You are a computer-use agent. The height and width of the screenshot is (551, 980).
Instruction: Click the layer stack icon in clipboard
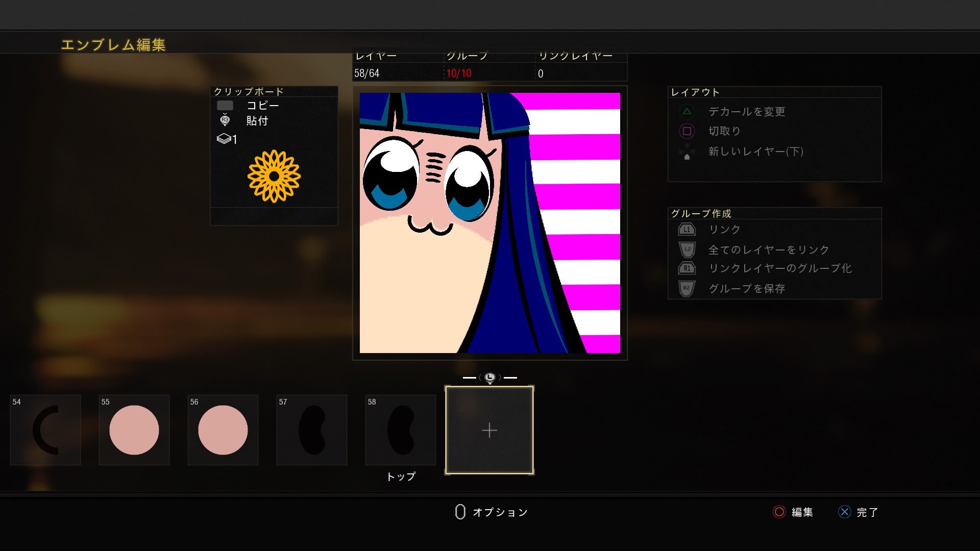pyautogui.click(x=224, y=139)
